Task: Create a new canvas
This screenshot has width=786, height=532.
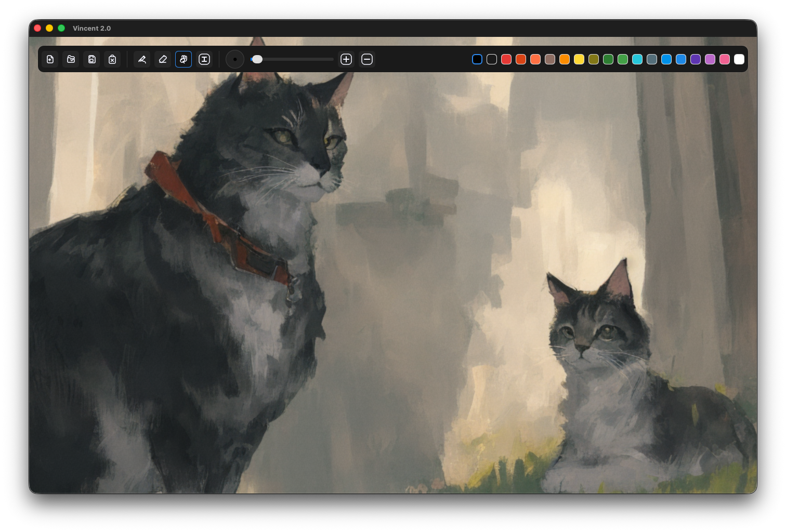Action: (x=50, y=59)
